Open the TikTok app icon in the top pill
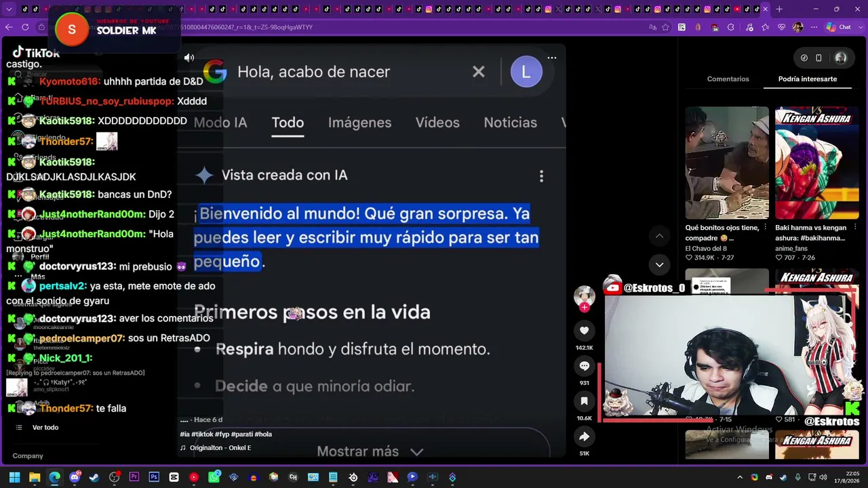The image size is (868, 488). [804, 58]
